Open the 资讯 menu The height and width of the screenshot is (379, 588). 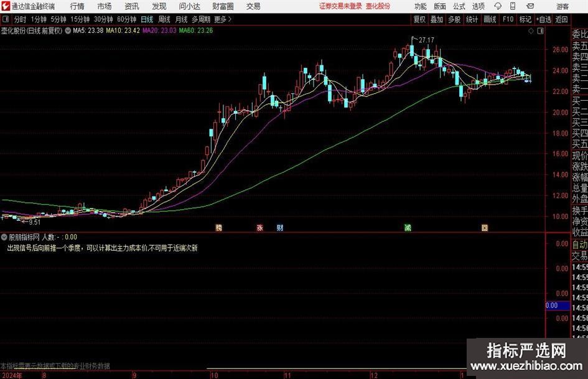point(132,6)
